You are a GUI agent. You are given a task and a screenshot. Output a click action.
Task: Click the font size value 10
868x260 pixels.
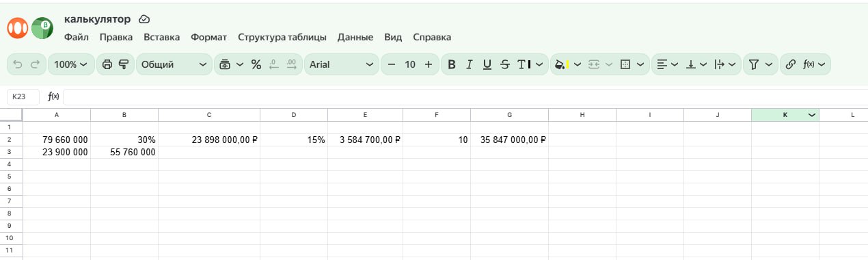tap(410, 64)
